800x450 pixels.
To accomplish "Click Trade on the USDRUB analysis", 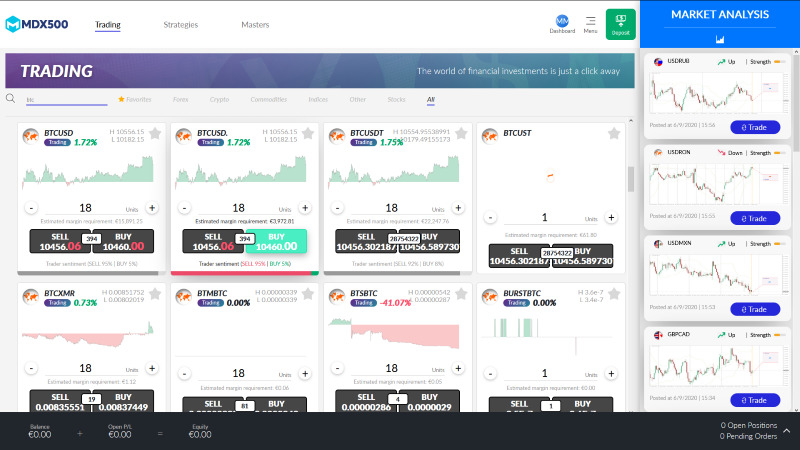I will pyautogui.click(x=755, y=127).
